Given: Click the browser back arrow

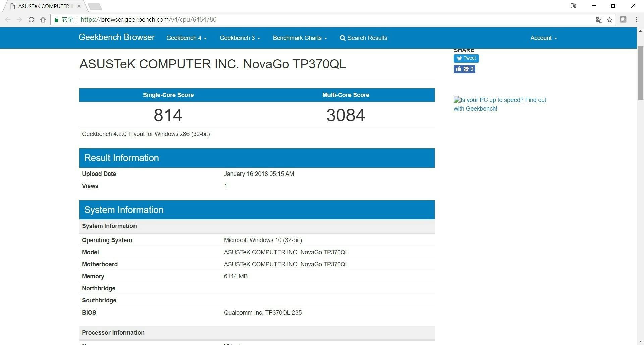Looking at the screenshot, I should pos(8,20).
